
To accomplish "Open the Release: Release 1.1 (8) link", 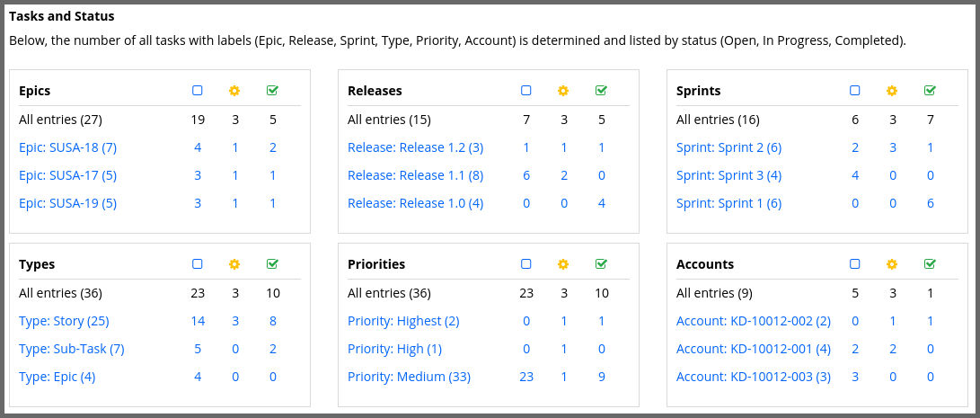I will [x=415, y=175].
